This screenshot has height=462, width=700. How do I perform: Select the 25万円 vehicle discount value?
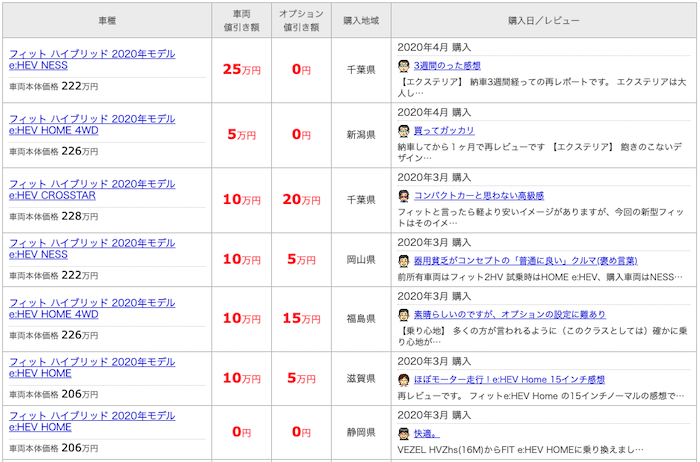(242, 69)
